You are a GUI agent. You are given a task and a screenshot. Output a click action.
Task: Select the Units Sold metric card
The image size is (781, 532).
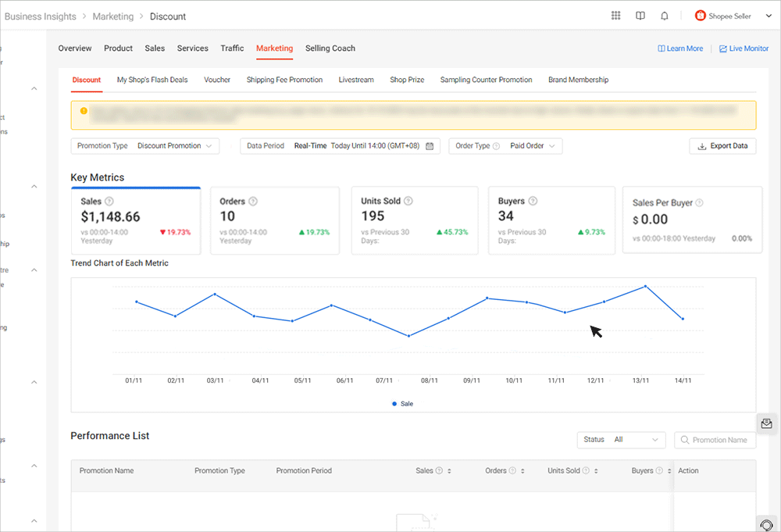[x=415, y=220]
